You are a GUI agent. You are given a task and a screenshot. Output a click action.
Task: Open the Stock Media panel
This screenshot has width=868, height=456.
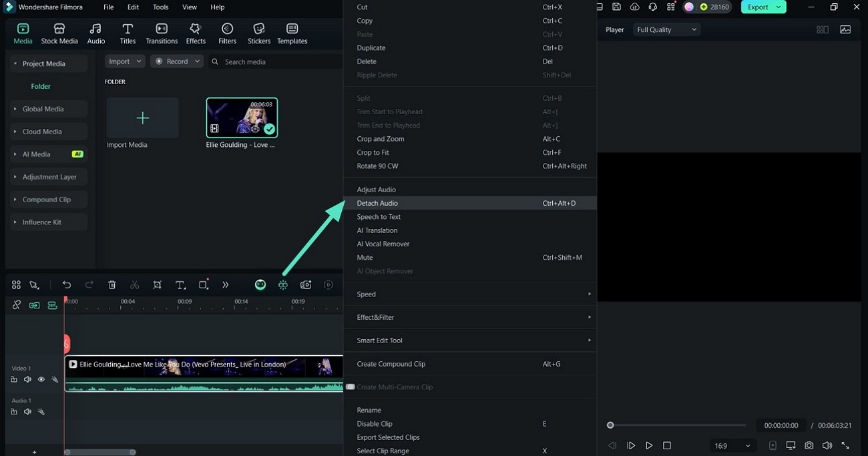[x=59, y=34]
